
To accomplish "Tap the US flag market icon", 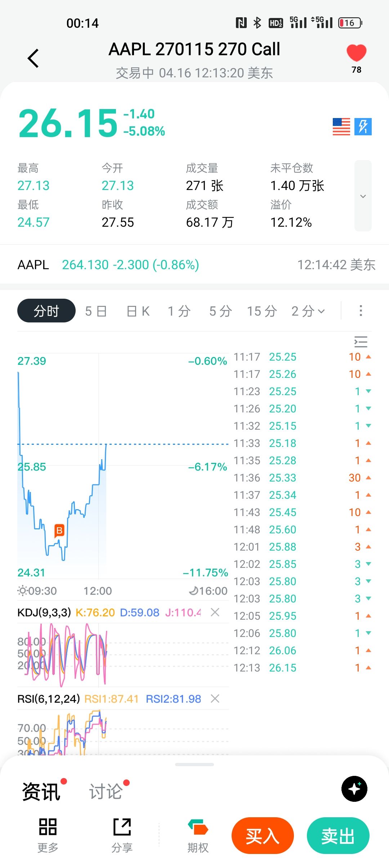I will [341, 127].
